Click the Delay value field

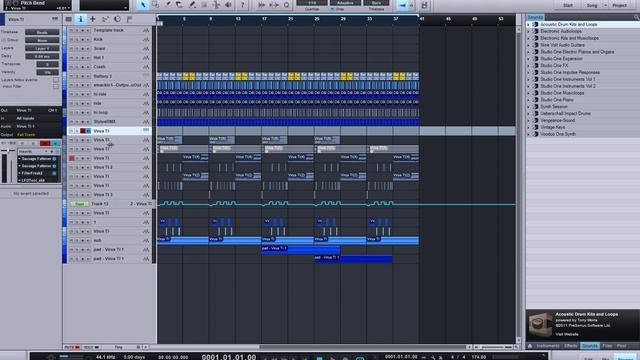pos(42,56)
